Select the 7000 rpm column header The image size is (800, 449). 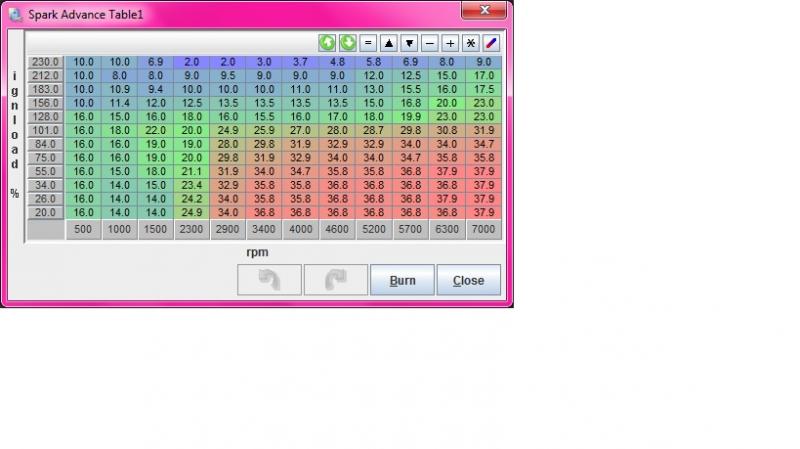(x=484, y=230)
